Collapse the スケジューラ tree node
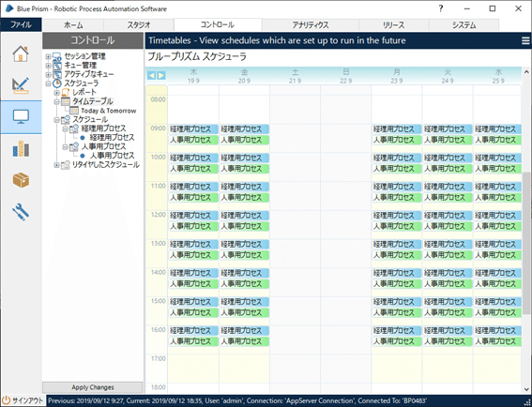 click(48, 83)
